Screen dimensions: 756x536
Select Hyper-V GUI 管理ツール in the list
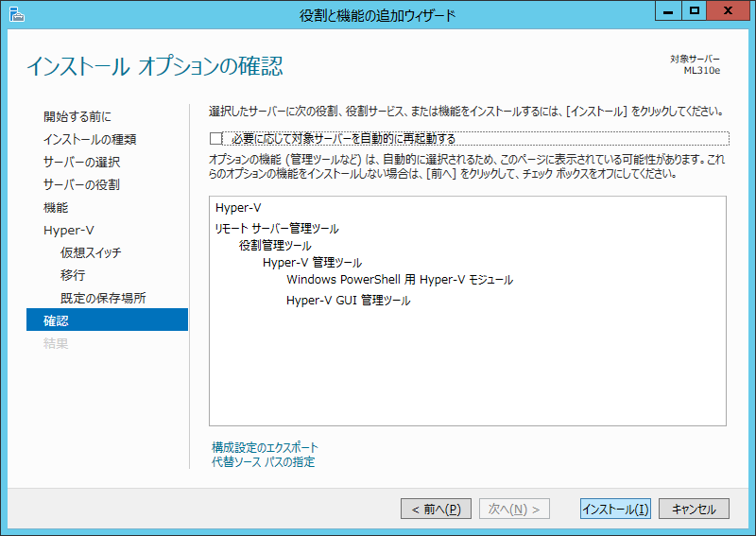(348, 301)
